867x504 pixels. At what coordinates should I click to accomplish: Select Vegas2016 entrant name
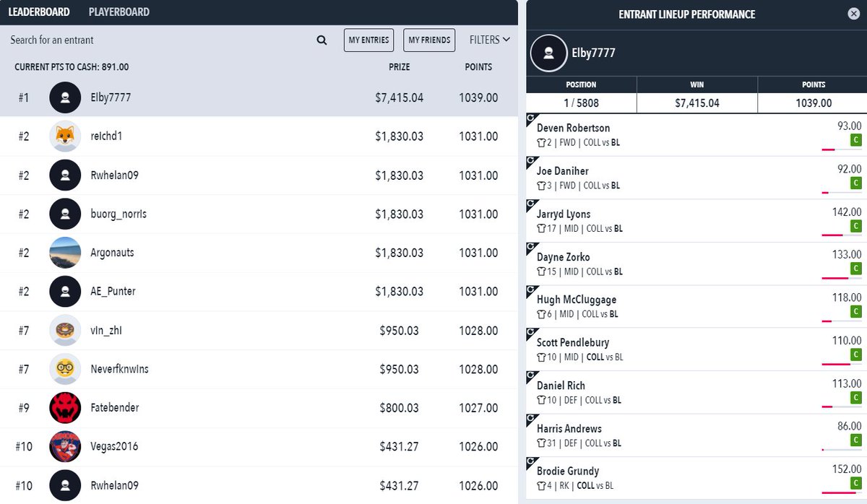(x=116, y=446)
